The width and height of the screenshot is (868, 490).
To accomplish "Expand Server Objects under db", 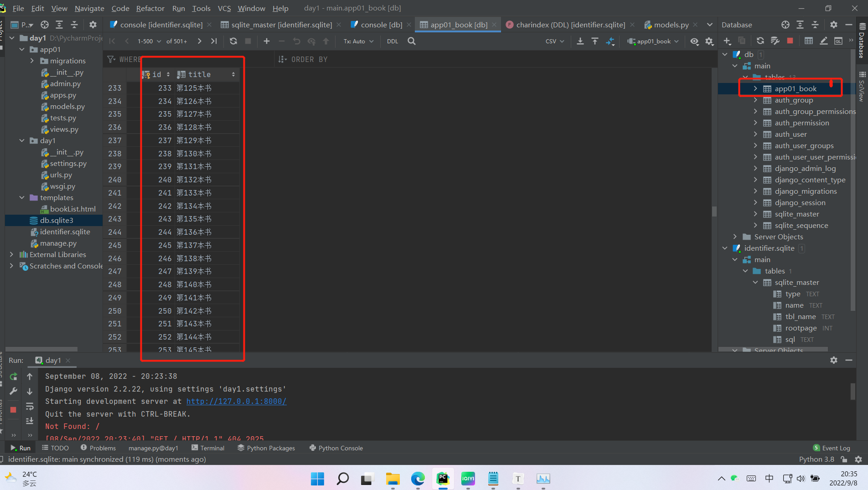I will pyautogui.click(x=734, y=237).
